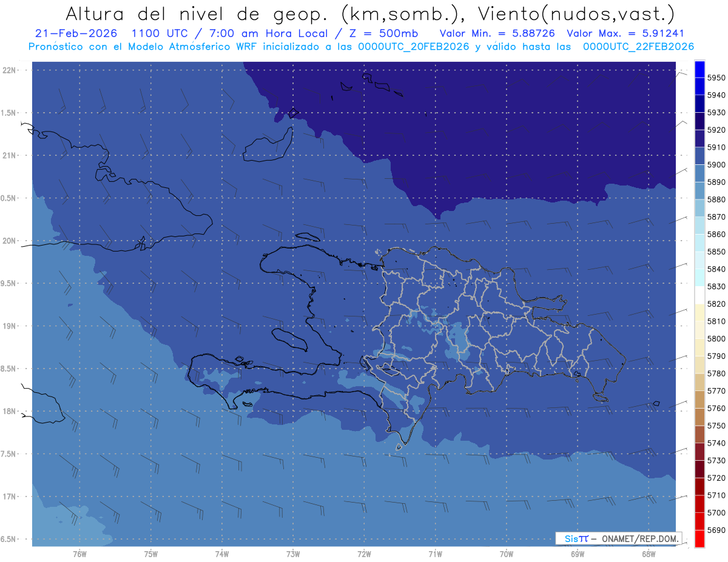
Task: Click the '5800' colorbar value
Action: (716, 339)
